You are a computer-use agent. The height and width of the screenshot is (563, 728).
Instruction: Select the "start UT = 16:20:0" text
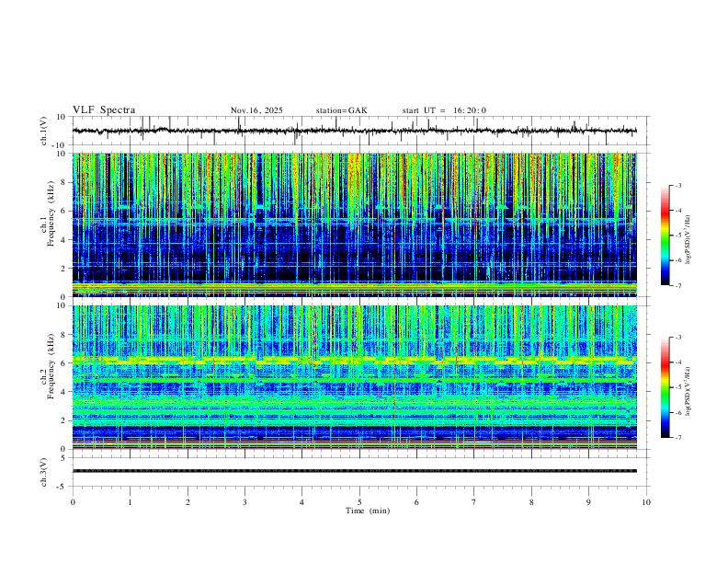tap(444, 110)
